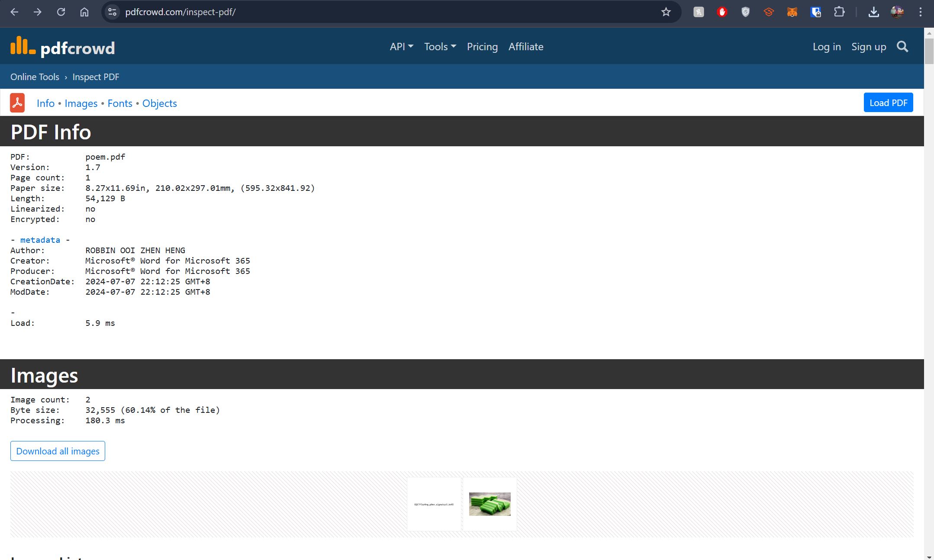This screenshot has height=560, width=934.
Task: Expand the API dropdown menu
Action: [401, 47]
